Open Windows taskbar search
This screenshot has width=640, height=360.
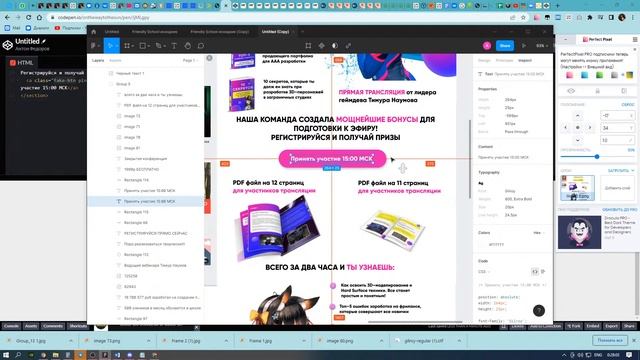click(18, 355)
